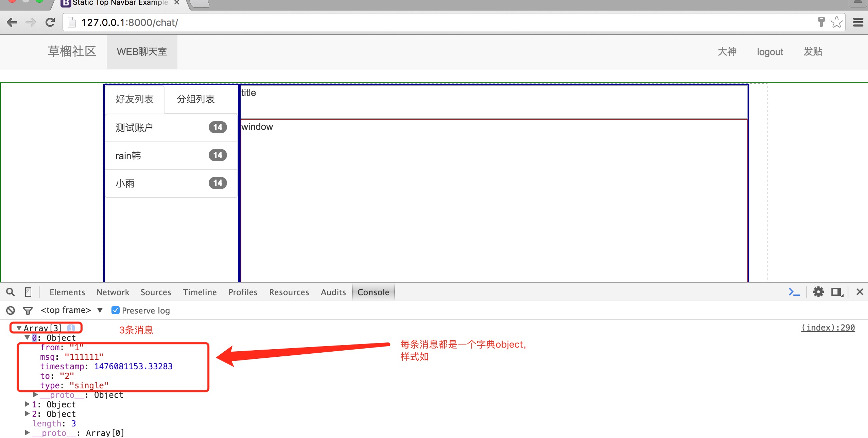Toggle console drawer prompt icon
This screenshot has height=438, width=868.
point(794,292)
